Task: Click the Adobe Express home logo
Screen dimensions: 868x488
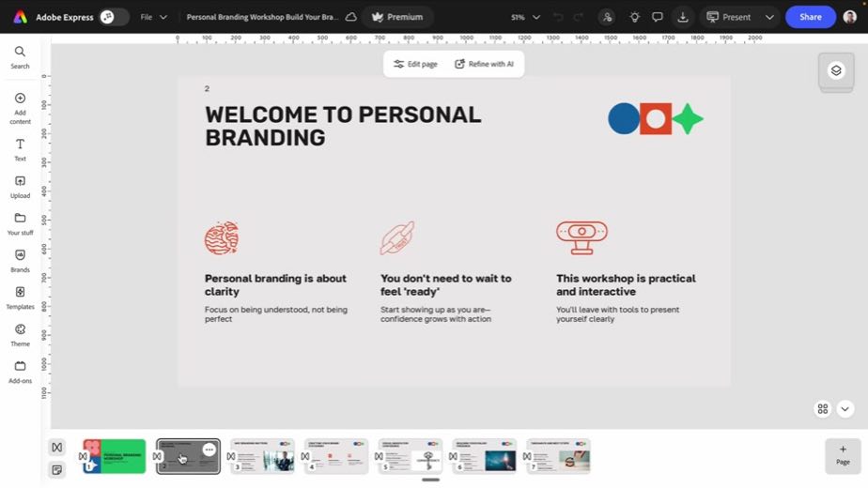Action: (20, 17)
